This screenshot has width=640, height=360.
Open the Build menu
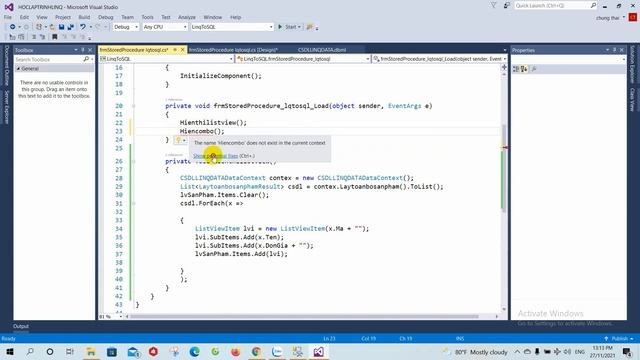point(84,17)
